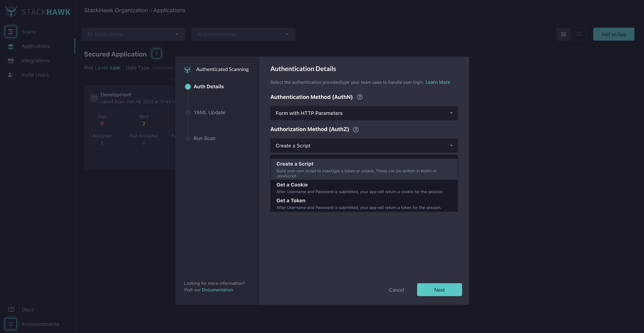
Task: Click the Add an App button
Action: (613, 34)
